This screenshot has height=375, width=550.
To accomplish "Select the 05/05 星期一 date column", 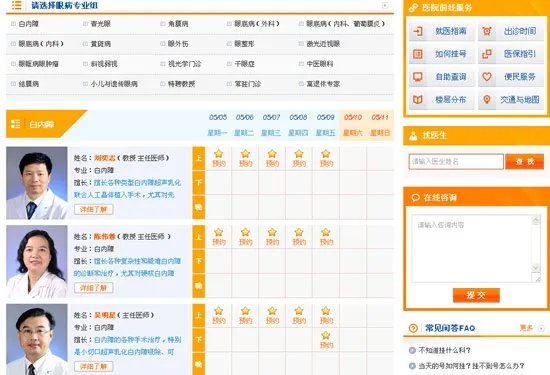I will (217, 125).
